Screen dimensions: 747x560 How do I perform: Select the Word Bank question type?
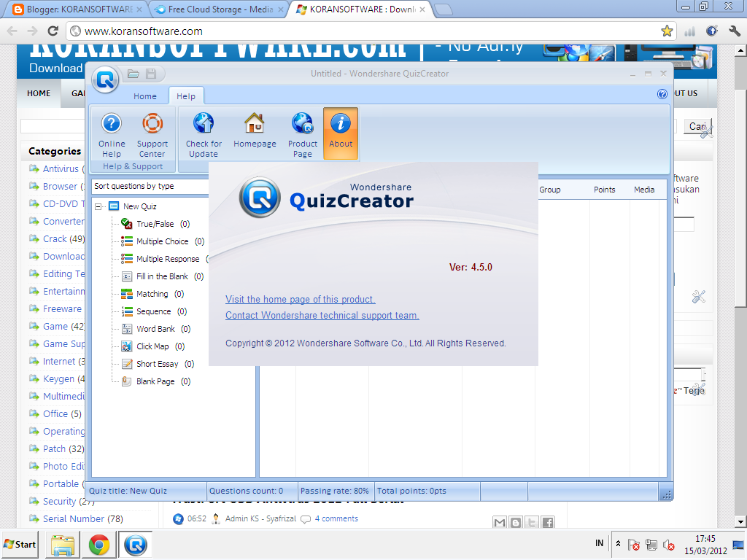[155, 329]
